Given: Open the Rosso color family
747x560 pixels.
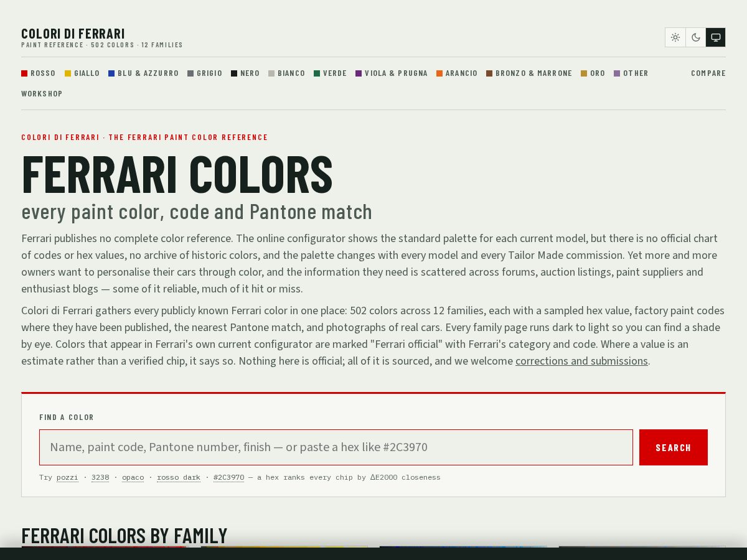Looking at the screenshot, I should (39, 73).
